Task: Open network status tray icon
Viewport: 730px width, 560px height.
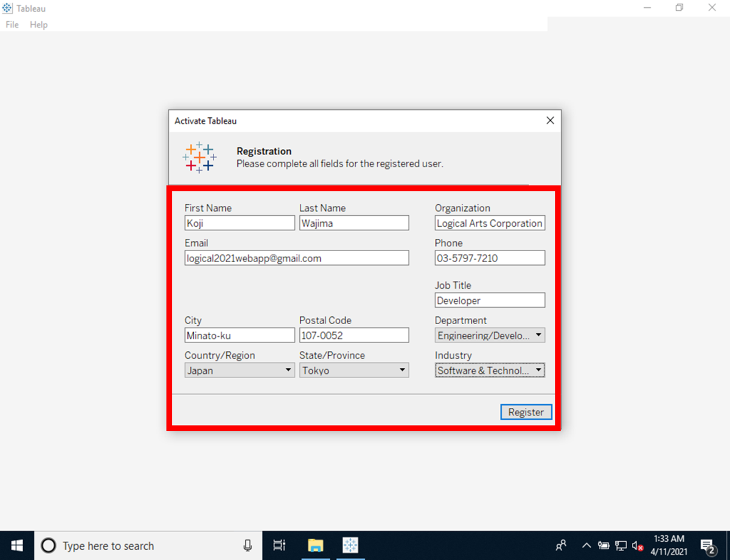Action: [x=621, y=545]
